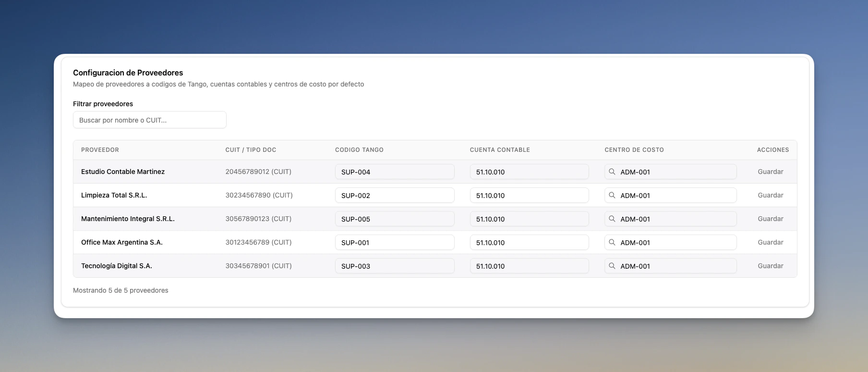Click the CENTRO DE COSTO column header
The height and width of the screenshot is (372, 868).
pos(634,150)
